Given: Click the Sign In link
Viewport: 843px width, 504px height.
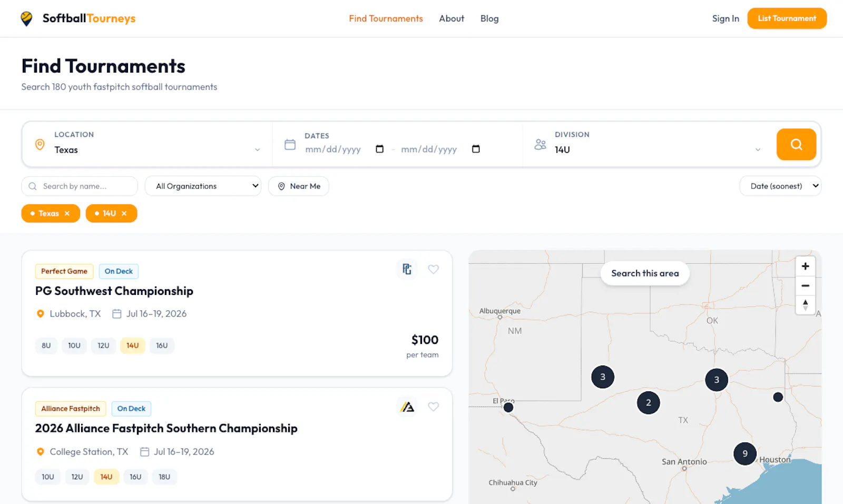Looking at the screenshot, I should tap(726, 18).
